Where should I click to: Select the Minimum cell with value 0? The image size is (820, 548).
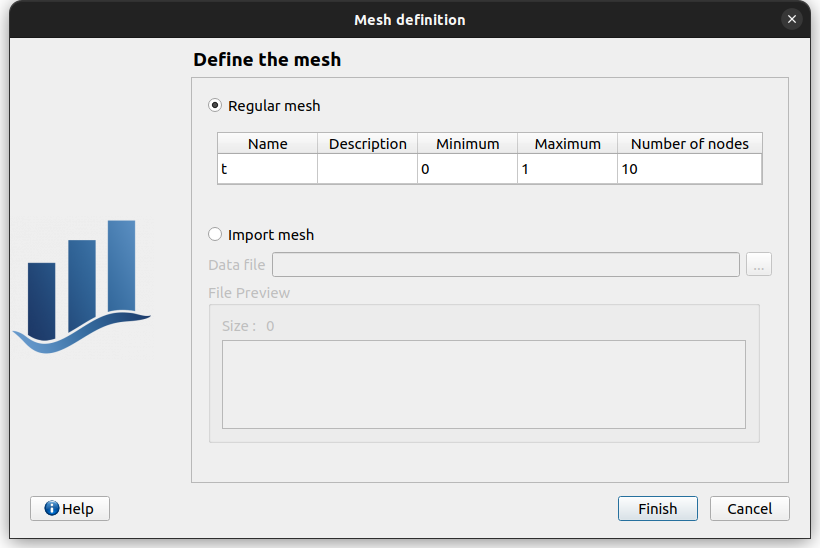point(467,169)
